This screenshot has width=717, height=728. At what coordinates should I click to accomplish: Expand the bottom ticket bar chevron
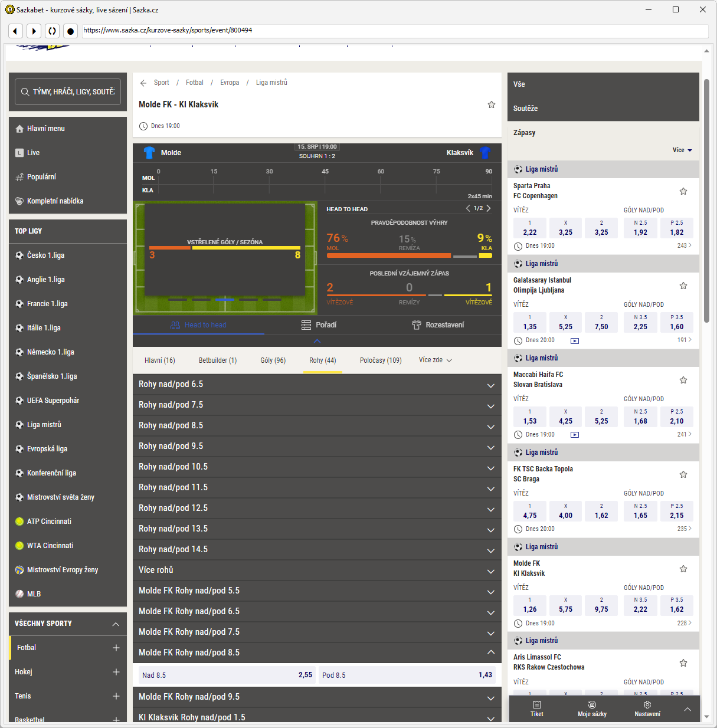[x=687, y=709]
